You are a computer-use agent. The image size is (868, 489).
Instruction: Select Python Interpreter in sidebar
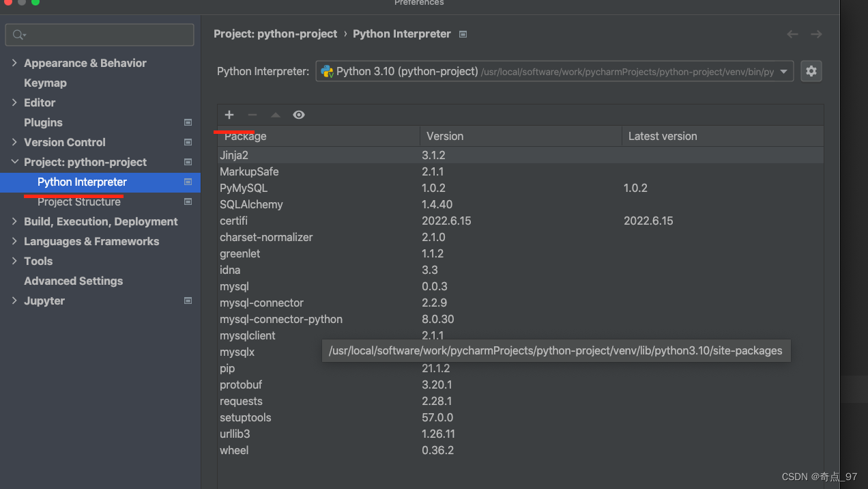(100, 182)
